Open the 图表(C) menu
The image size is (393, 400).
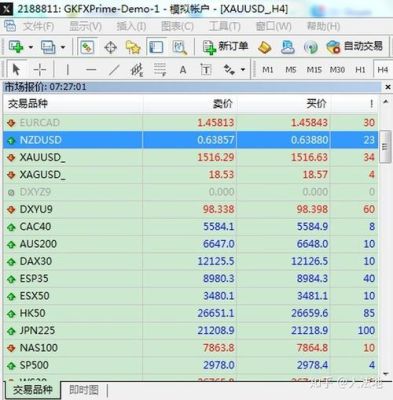point(177,26)
